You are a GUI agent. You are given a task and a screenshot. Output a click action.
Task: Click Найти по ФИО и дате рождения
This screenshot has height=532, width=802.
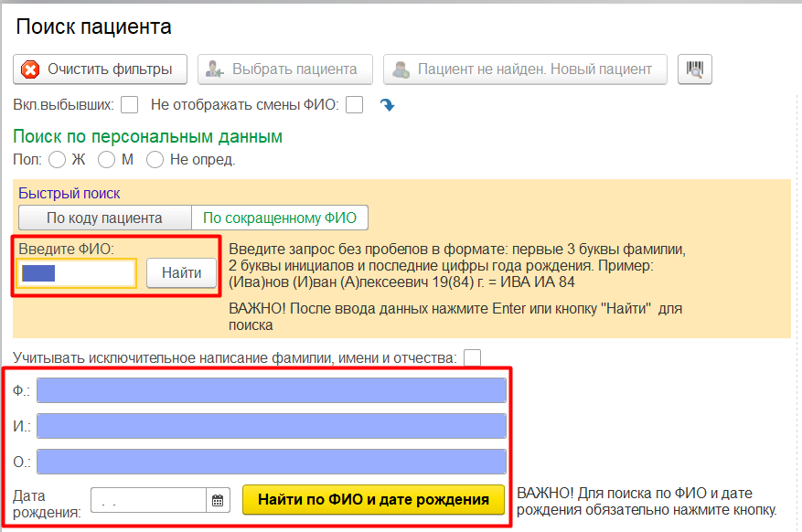pyautogui.click(x=373, y=500)
